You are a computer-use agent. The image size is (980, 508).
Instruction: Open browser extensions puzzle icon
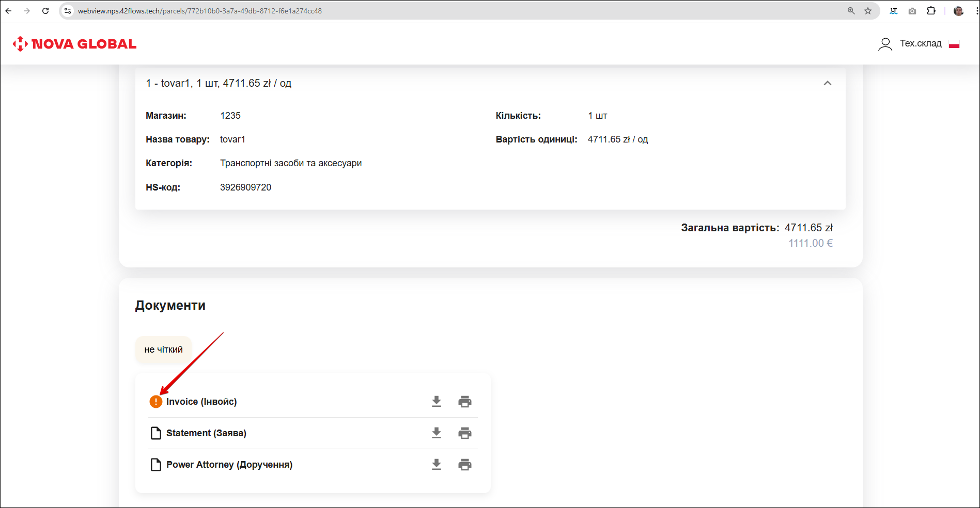pos(931,11)
